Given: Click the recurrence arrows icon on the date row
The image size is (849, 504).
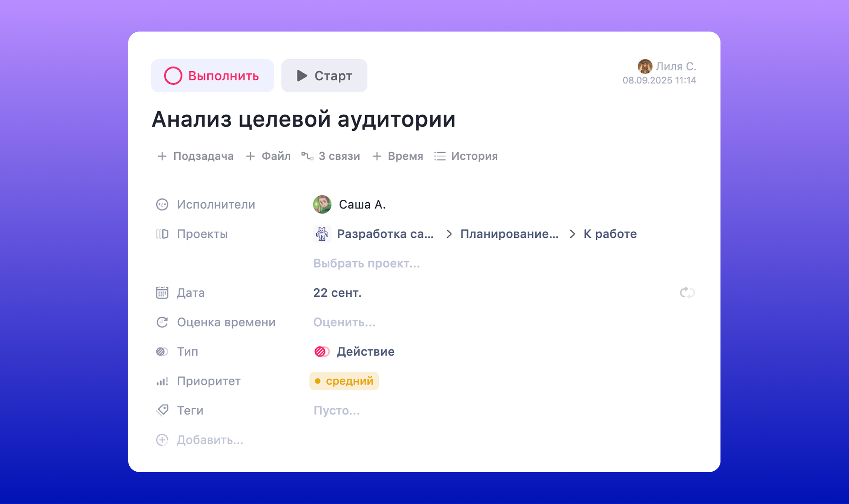Looking at the screenshot, I should (687, 293).
